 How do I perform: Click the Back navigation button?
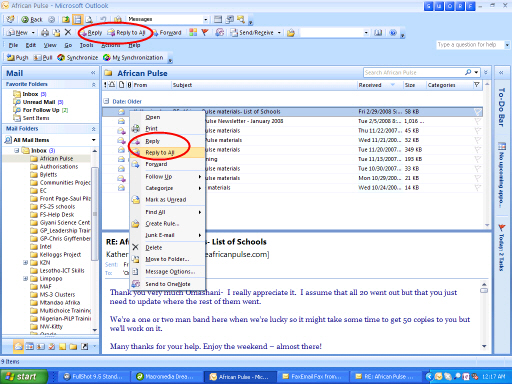pyautogui.click(x=32, y=20)
